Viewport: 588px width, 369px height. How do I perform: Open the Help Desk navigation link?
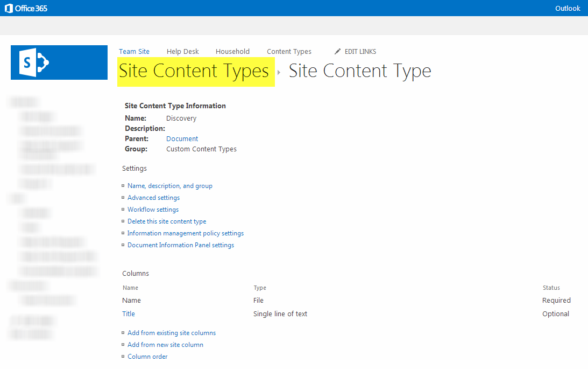pyautogui.click(x=182, y=52)
